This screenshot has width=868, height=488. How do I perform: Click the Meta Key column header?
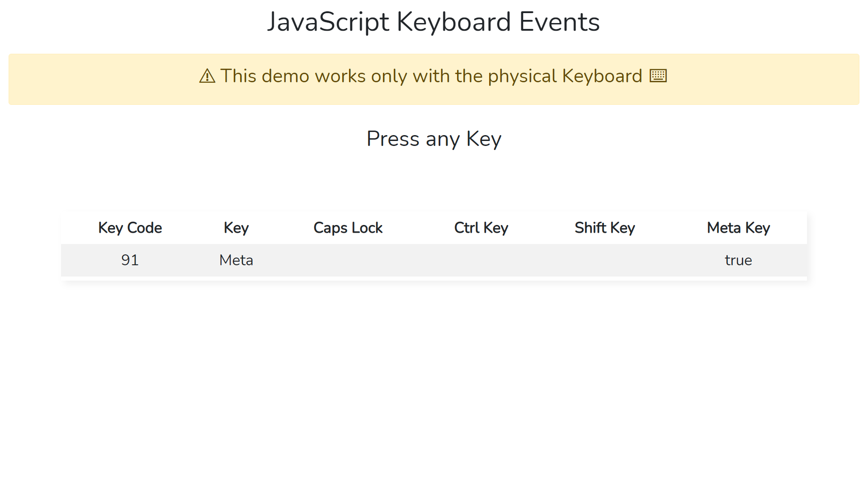(738, 228)
